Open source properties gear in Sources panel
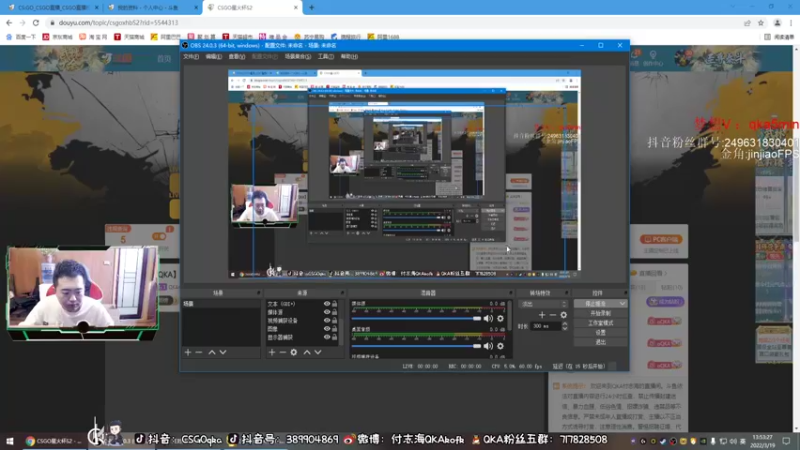 point(294,352)
